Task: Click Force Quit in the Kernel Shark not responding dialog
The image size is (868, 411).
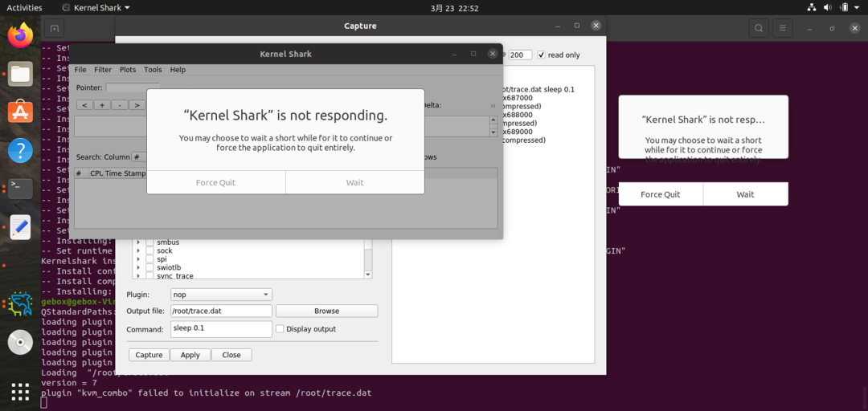Action: click(216, 182)
